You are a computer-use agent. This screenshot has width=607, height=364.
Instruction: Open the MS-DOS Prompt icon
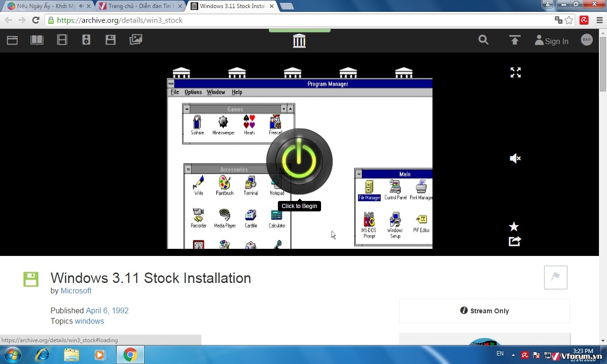(369, 226)
